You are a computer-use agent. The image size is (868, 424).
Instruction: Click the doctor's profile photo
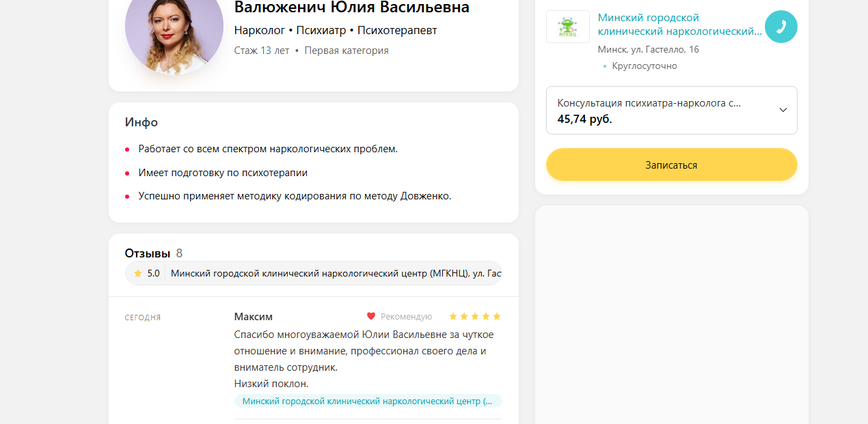(174, 27)
